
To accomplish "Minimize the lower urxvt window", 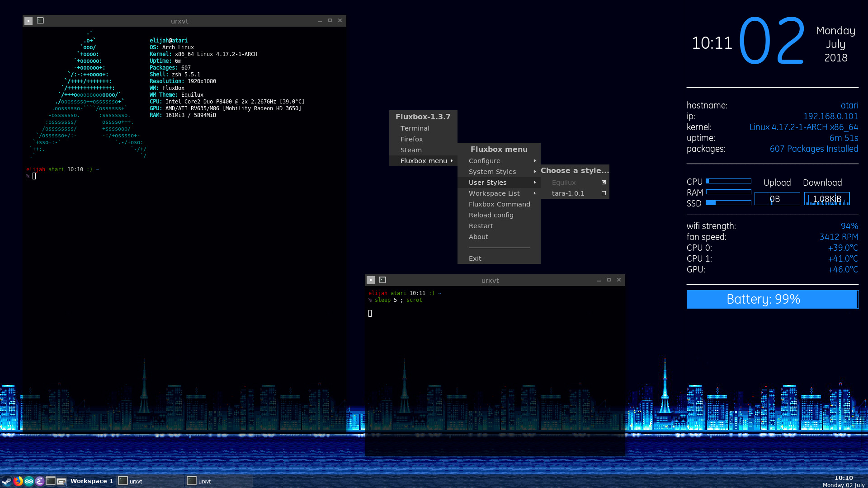I will (599, 280).
